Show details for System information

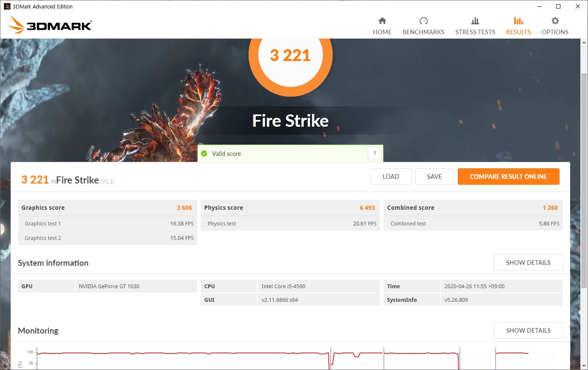click(528, 263)
